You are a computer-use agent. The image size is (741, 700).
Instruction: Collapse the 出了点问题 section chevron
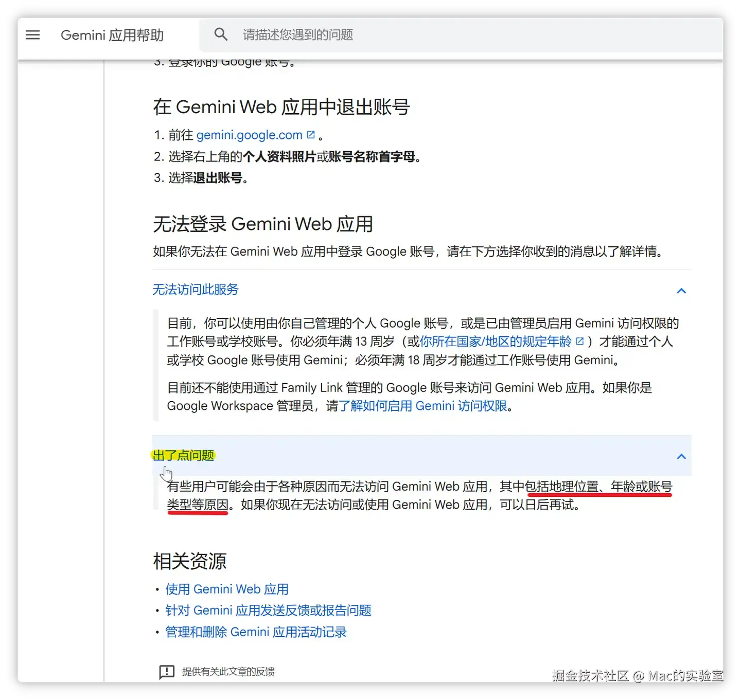[x=681, y=456]
